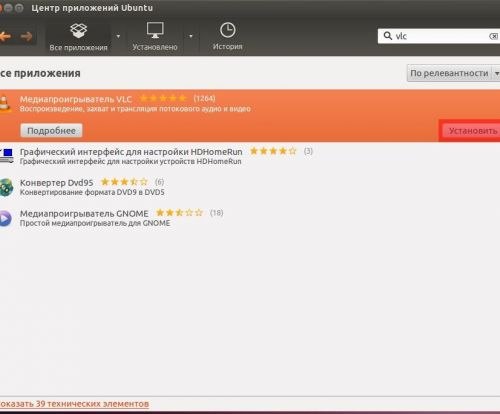Select the Медиапроигрыватель GNOME entry

click(x=250, y=218)
